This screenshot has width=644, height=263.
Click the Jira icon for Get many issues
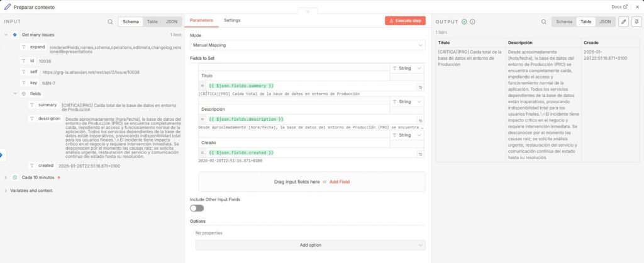pyautogui.click(x=15, y=35)
